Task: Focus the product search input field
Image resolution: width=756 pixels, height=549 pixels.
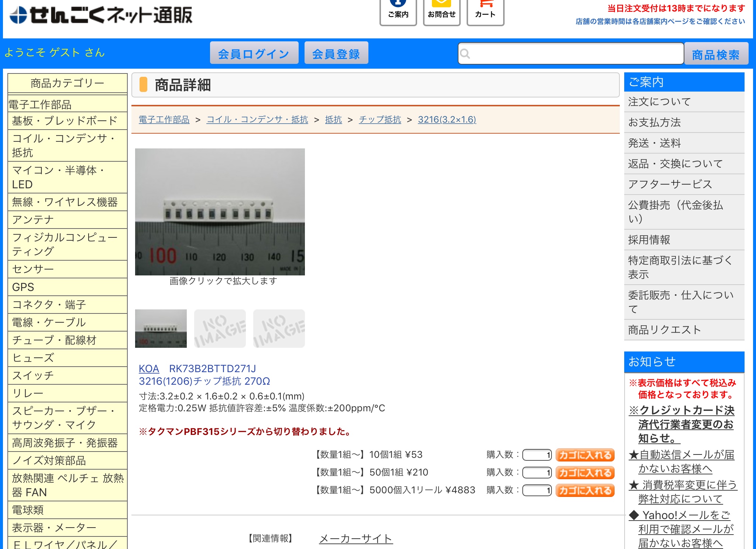Action: 571,54
